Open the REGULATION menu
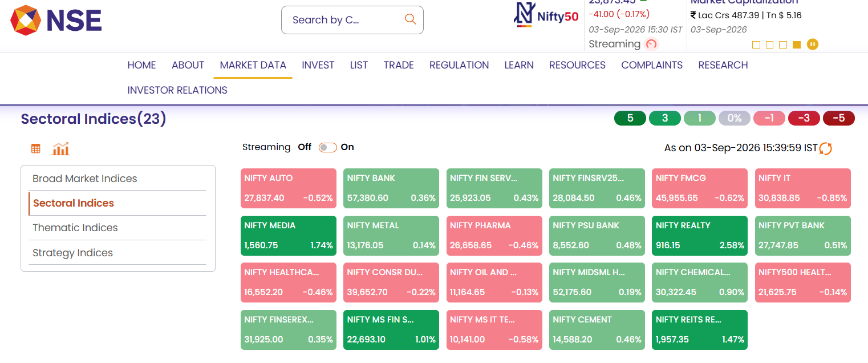This screenshot has width=868, height=363. (x=459, y=65)
